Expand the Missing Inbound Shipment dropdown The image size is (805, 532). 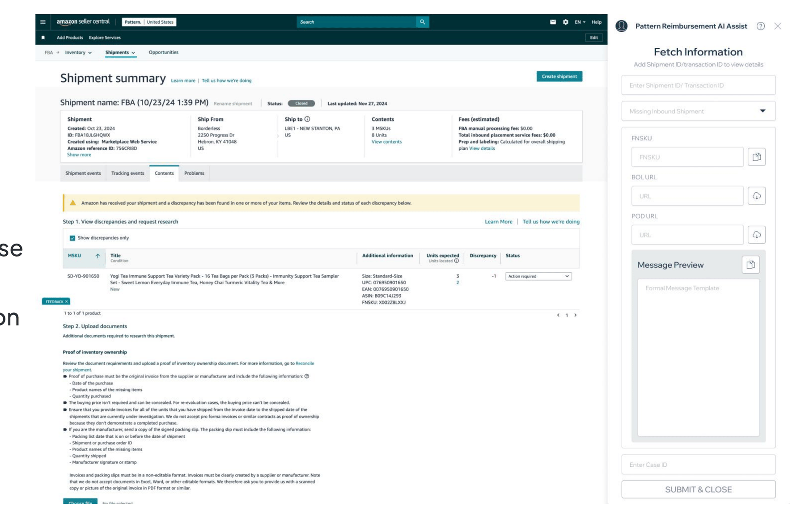pyautogui.click(x=698, y=111)
